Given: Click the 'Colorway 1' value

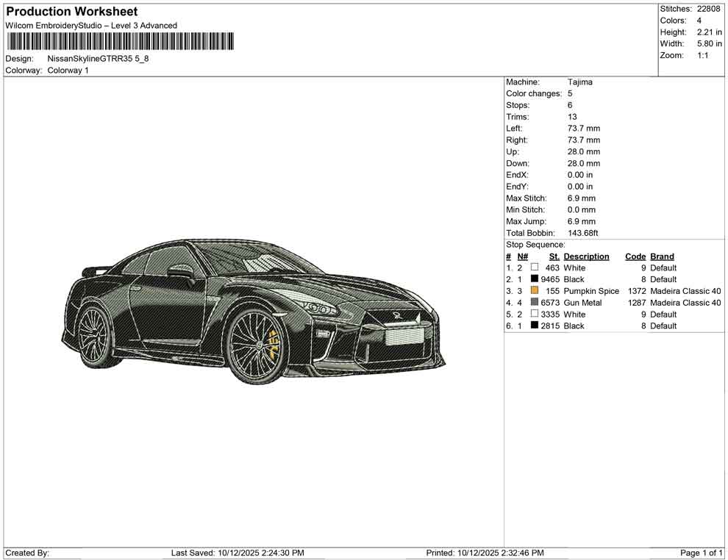Looking at the screenshot, I should [68, 71].
